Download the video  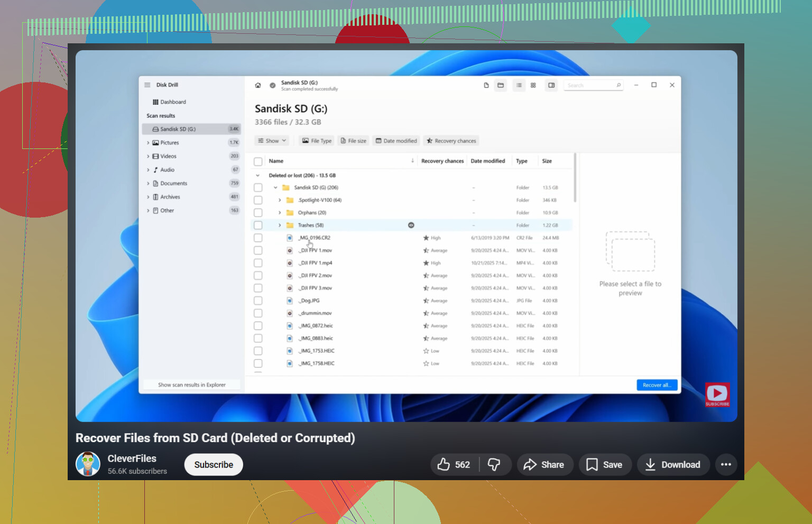click(x=673, y=465)
